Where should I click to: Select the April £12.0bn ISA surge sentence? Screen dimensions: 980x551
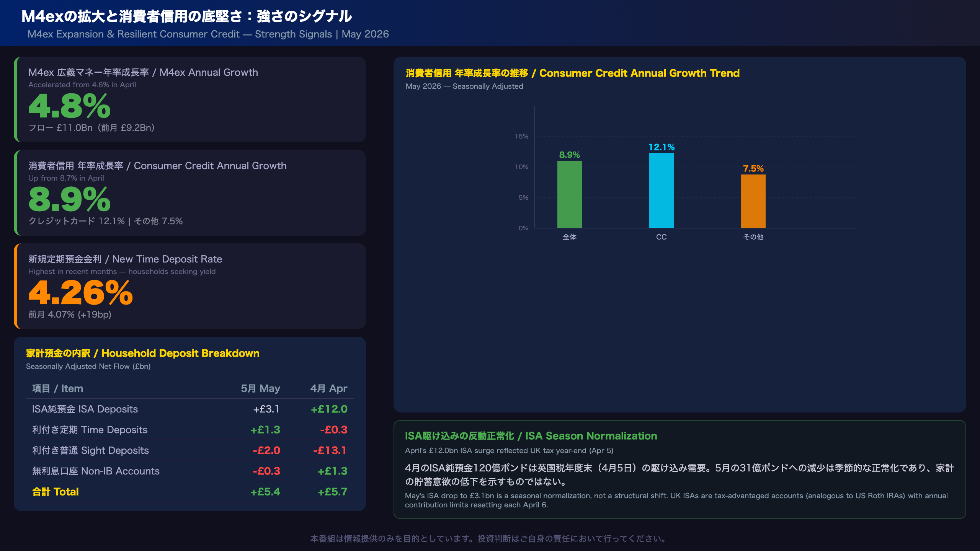pyautogui.click(x=509, y=450)
